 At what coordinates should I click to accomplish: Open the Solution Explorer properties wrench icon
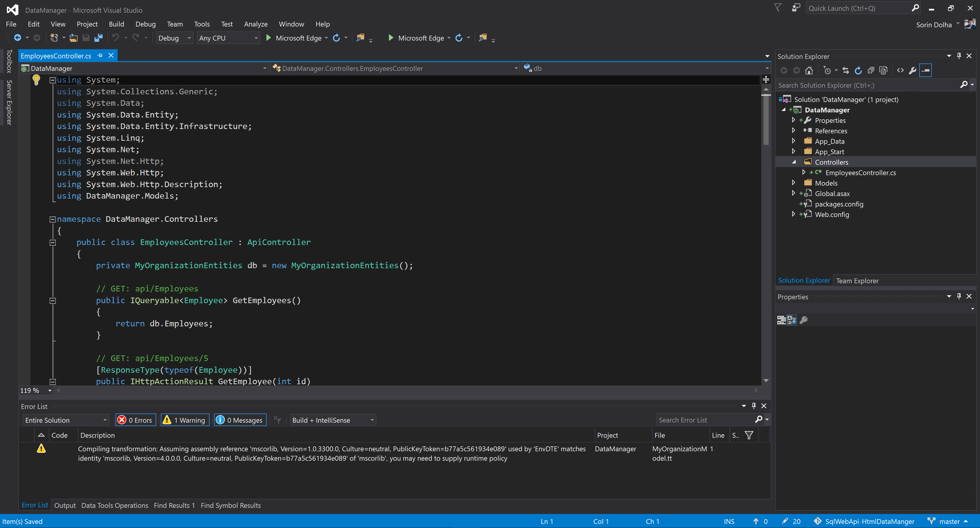(912, 70)
